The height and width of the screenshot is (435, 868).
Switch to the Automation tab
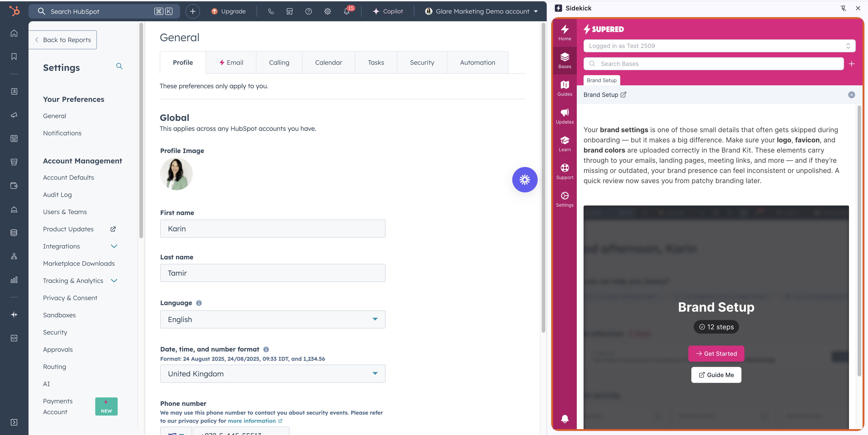[477, 62]
